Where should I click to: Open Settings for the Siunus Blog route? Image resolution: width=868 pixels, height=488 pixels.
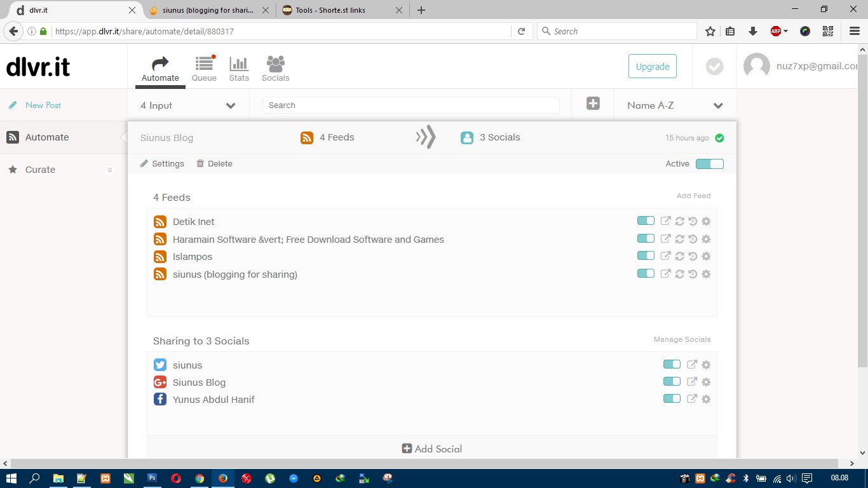click(163, 163)
